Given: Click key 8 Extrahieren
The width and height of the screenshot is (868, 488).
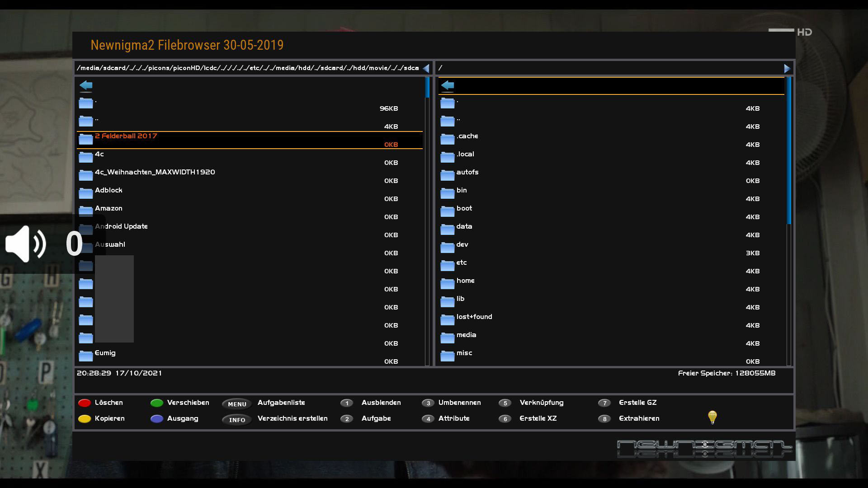Looking at the screenshot, I should pos(604,419).
